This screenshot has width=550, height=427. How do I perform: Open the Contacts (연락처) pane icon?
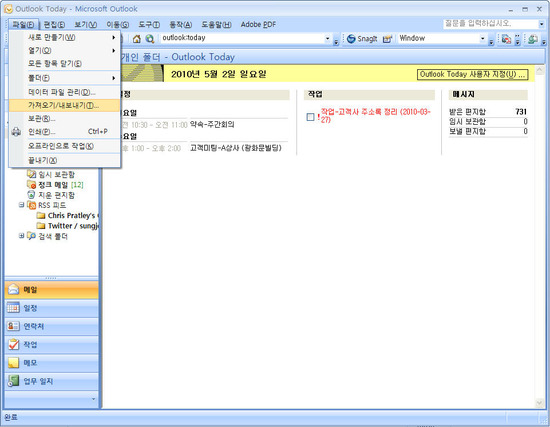(13, 326)
